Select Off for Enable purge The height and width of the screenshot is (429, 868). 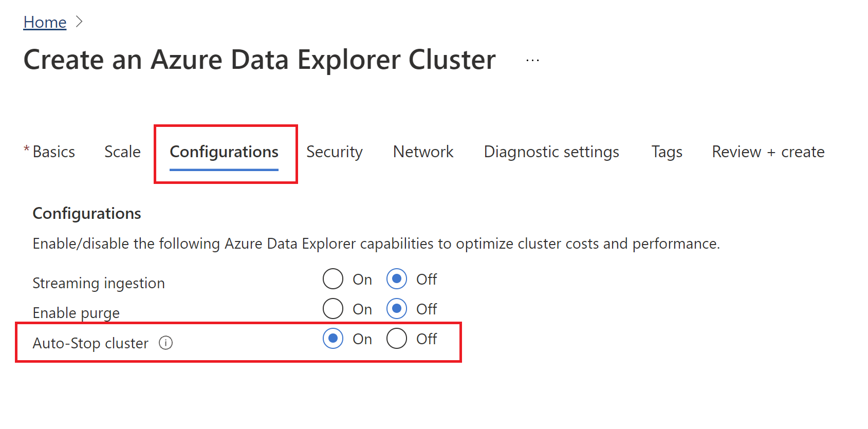coord(397,309)
